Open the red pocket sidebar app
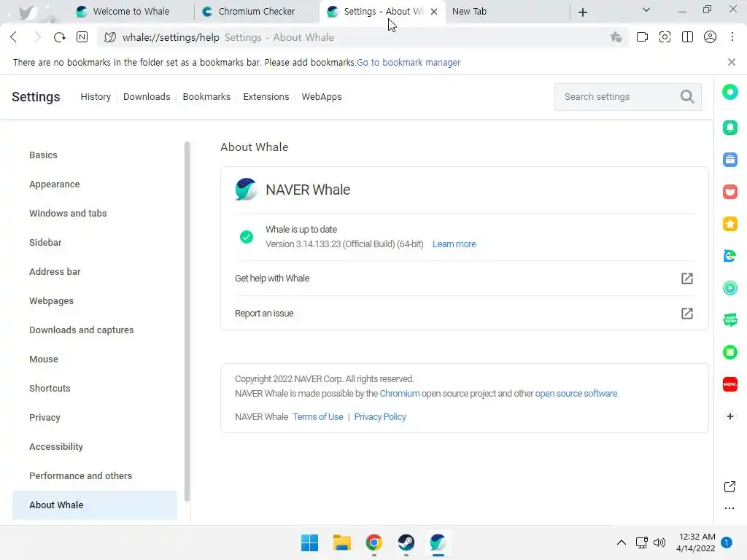The image size is (747, 560). 729,192
